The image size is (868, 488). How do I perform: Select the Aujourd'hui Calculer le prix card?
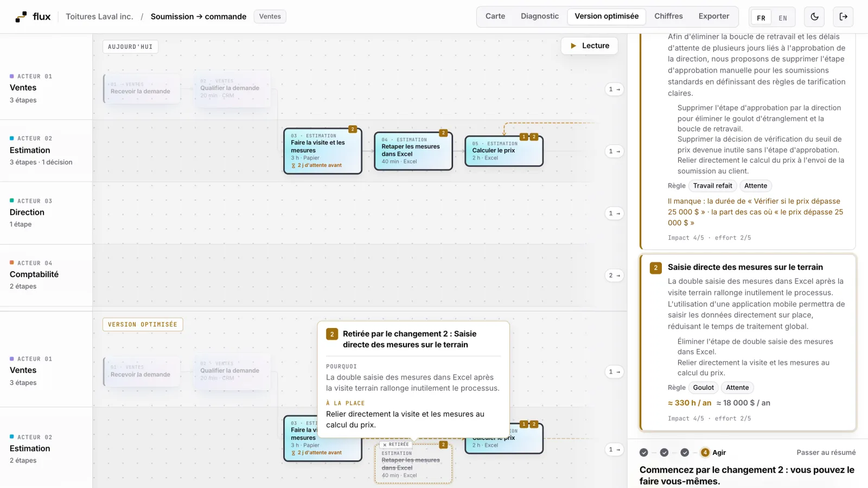pyautogui.click(x=504, y=151)
